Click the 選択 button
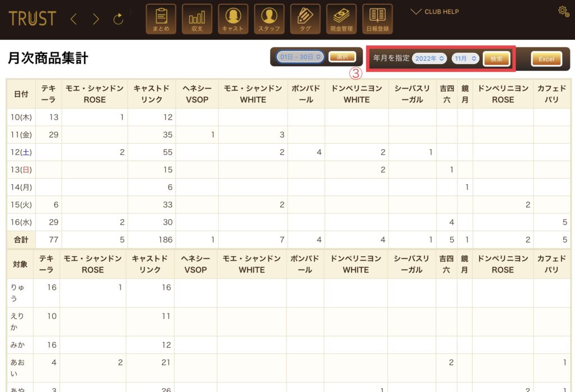The height and width of the screenshot is (392, 575). point(342,57)
